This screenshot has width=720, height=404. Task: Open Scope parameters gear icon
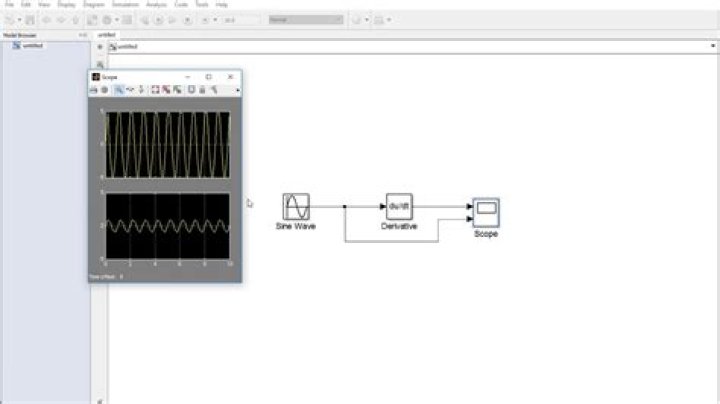coord(103,89)
